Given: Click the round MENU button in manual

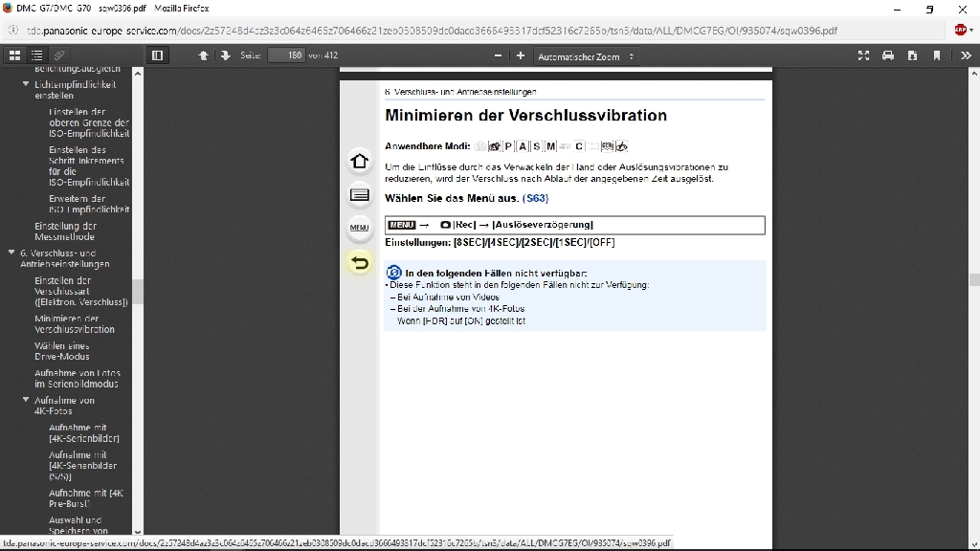Looking at the screenshot, I should [x=359, y=228].
